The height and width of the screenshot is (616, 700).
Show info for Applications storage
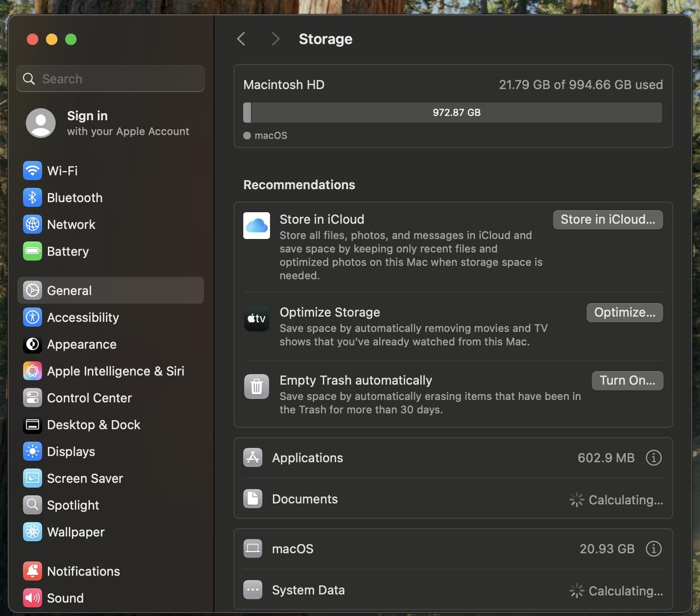click(653, 457)
